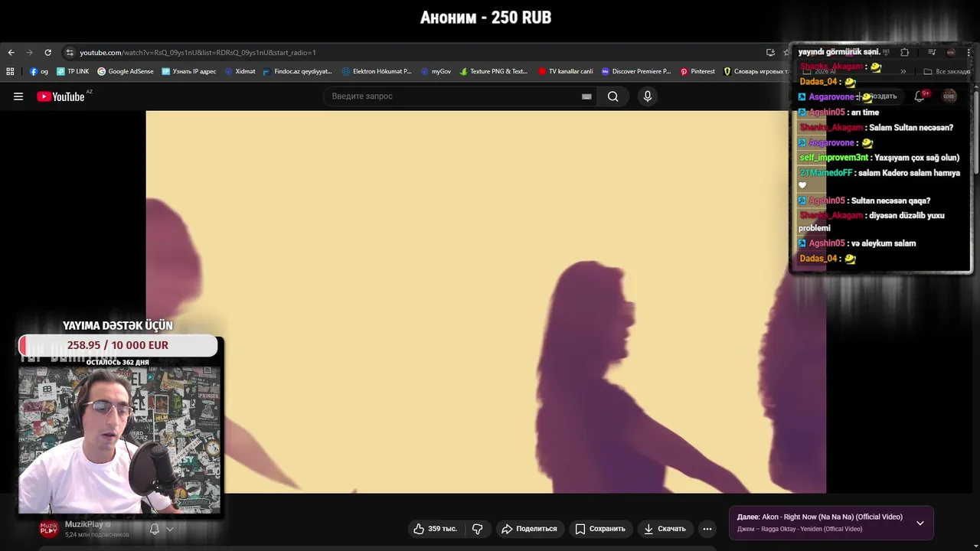The height and width of the screenshot is (551, 980).
Task: Open the account avatar menu
Action: click(x=949, y=96)
